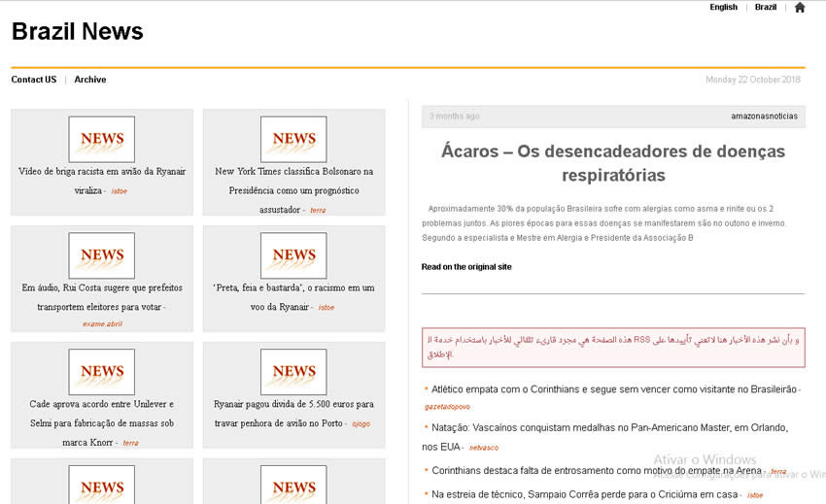The image size is (826, 504).
Task: Open 'Corinthians destaca falta de entrosamento' story
Action: 597,471
